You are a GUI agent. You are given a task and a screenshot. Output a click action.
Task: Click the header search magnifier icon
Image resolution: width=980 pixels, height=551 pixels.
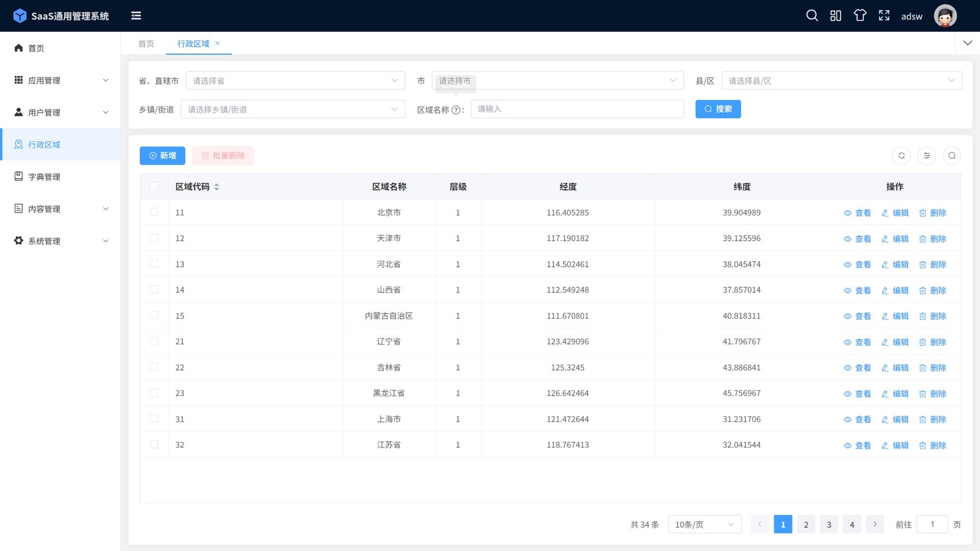tap(812, 16)
